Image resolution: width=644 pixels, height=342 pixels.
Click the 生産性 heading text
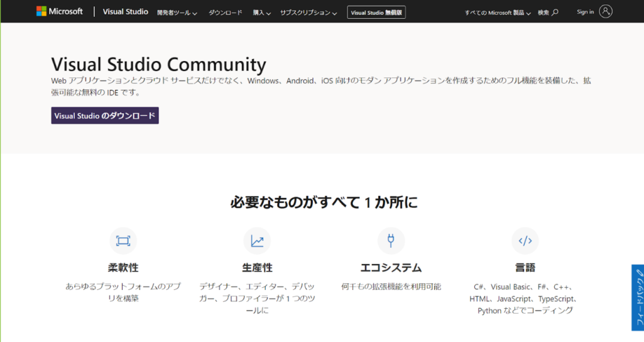pyautogui.click(x=257, y=268)
